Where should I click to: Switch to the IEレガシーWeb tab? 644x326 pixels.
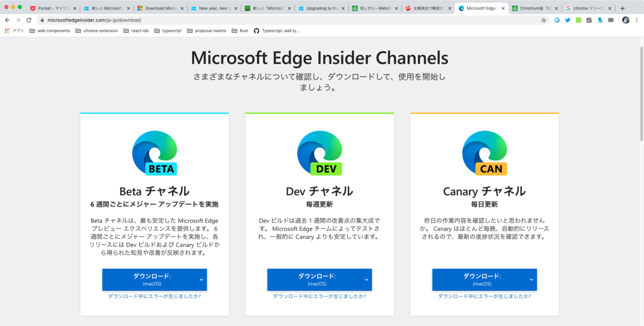pyautogui.click(x=374, y=9)
